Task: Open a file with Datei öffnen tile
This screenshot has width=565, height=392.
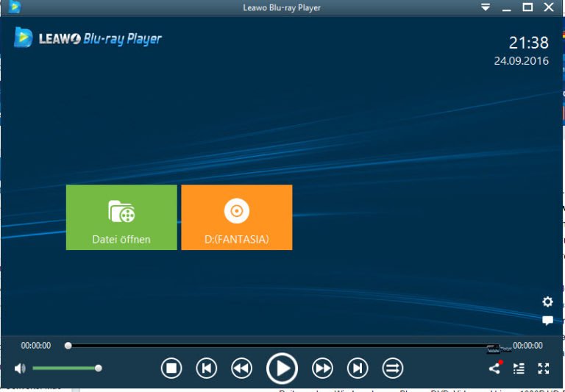Action: 121,217
